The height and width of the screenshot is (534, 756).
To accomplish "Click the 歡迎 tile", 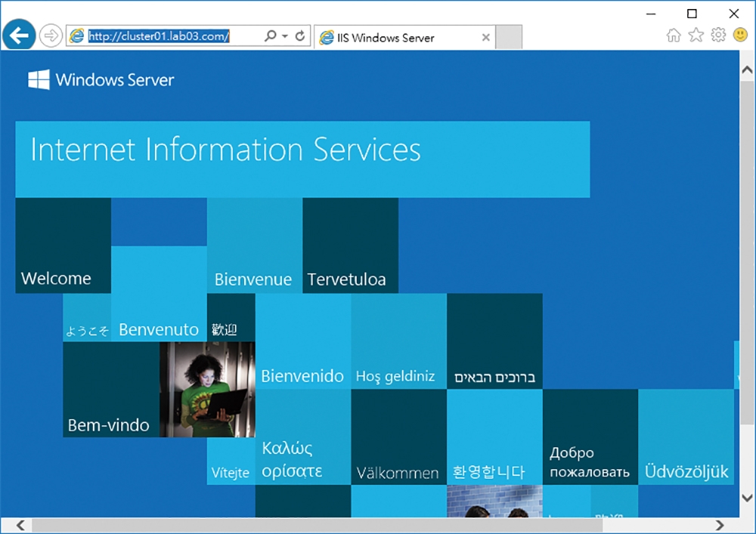I will point(231,318).
